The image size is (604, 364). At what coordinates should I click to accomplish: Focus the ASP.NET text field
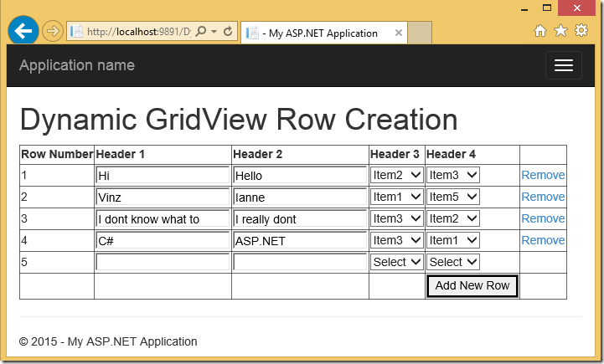coord(300,240)
